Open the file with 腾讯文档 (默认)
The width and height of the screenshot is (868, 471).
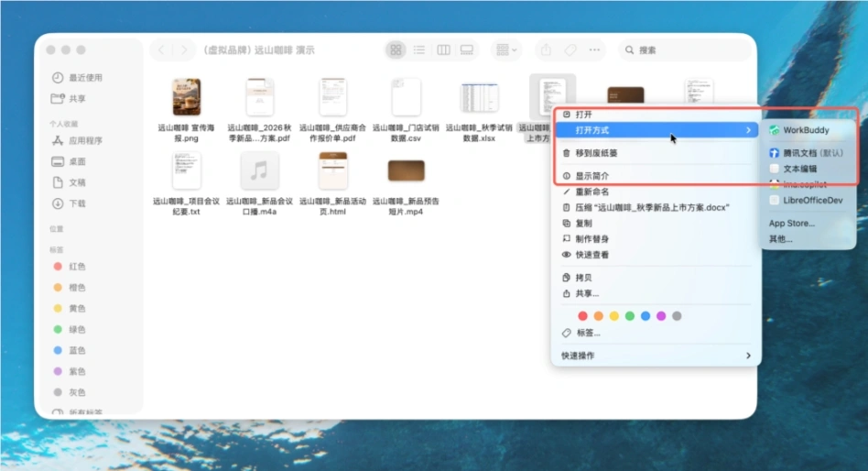click(x=808, y=153)
